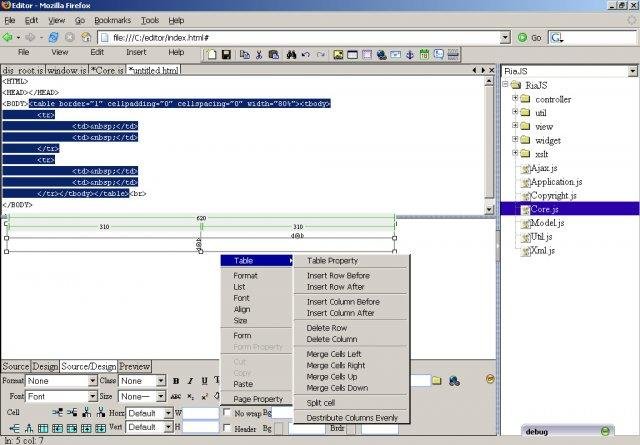This screenshot has width=640, height=445.
Task: Click the Firefox Reload button
Action: pos(54,37)
